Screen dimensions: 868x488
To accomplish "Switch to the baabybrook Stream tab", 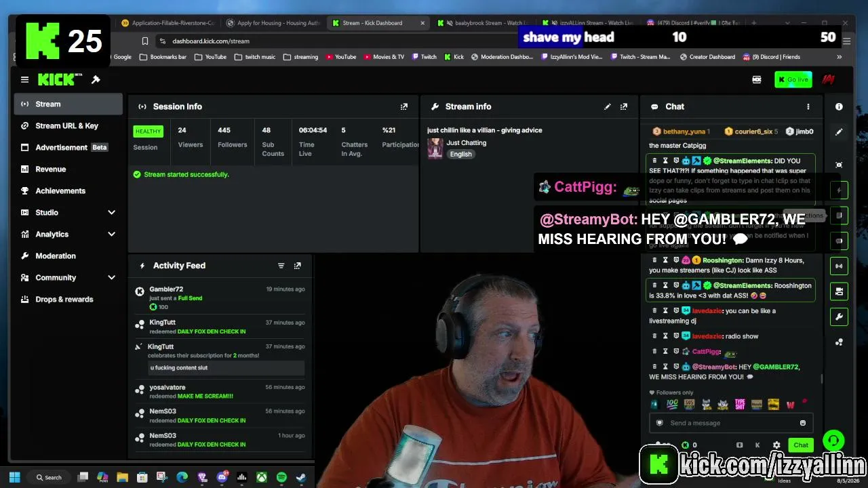I will click(x=485, y=23).
